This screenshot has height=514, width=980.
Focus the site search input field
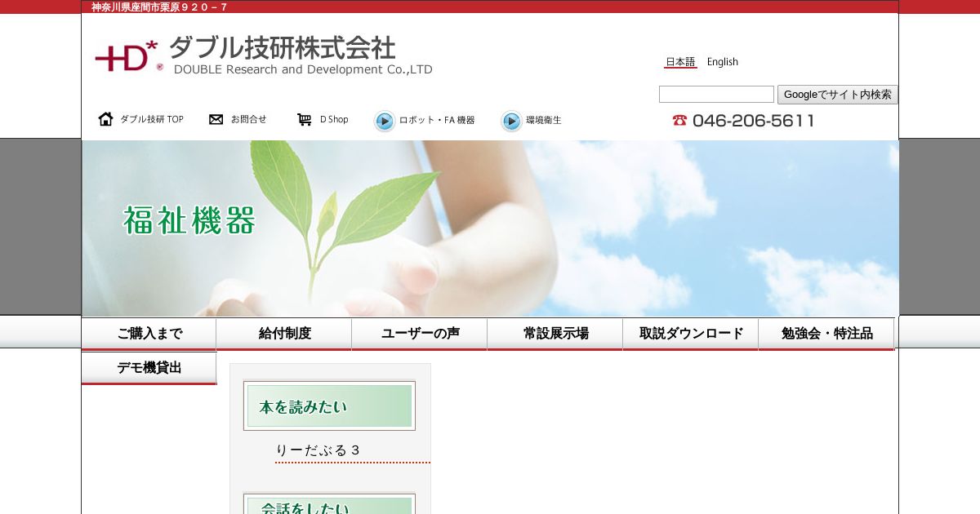[716, 95]
